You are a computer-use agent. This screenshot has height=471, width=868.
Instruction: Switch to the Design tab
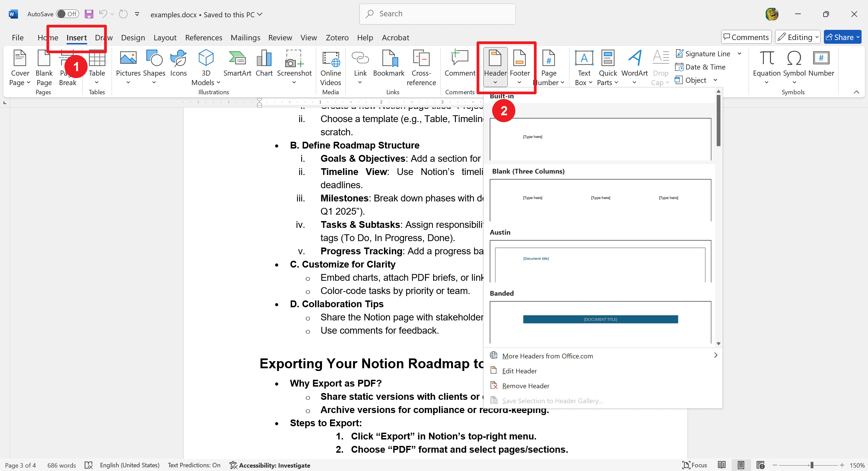[x=133, y=37]
